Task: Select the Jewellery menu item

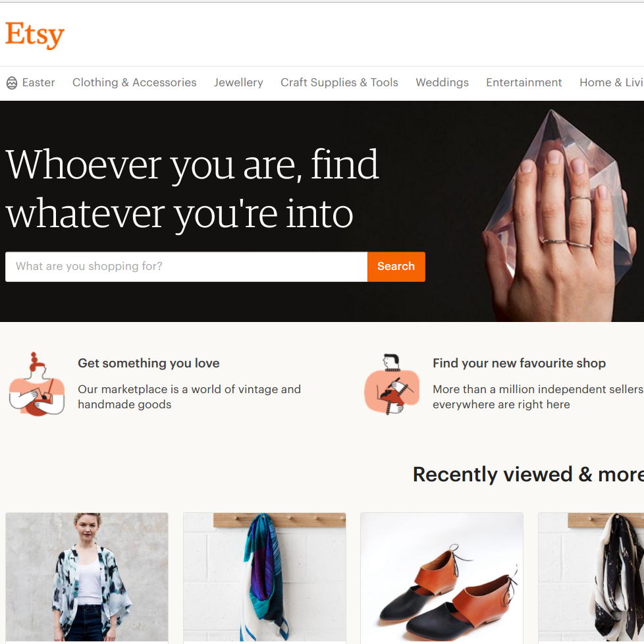Action: (238, 82)
